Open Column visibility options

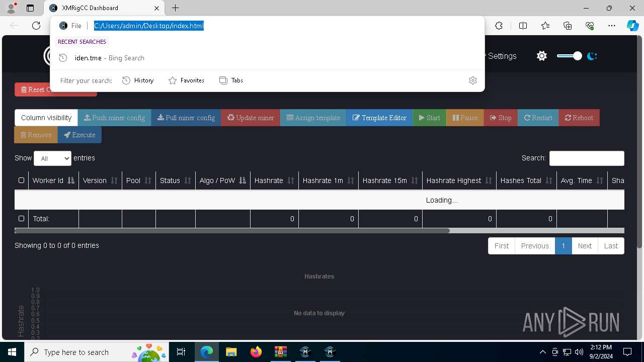46,118
